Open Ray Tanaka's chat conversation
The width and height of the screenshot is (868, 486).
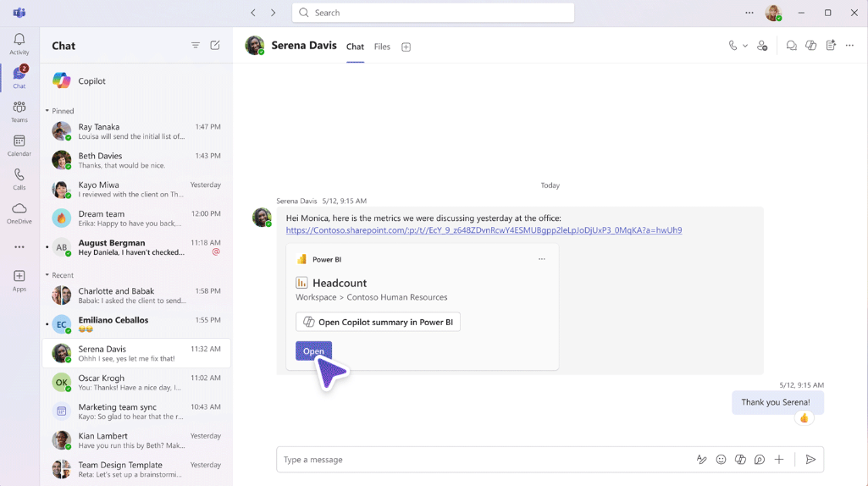[135, 131]
